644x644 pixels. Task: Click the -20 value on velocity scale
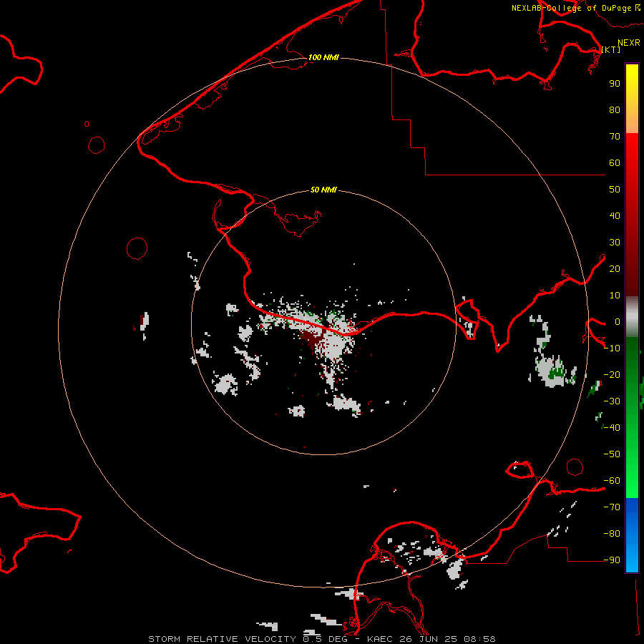click(x=612, y=375)
